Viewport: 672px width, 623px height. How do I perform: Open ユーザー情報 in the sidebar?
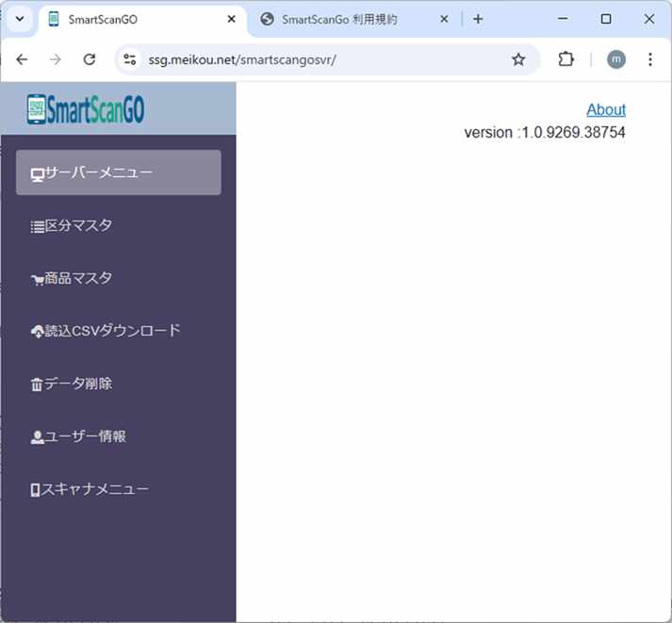pyautogui.click(x=119, y=436)
